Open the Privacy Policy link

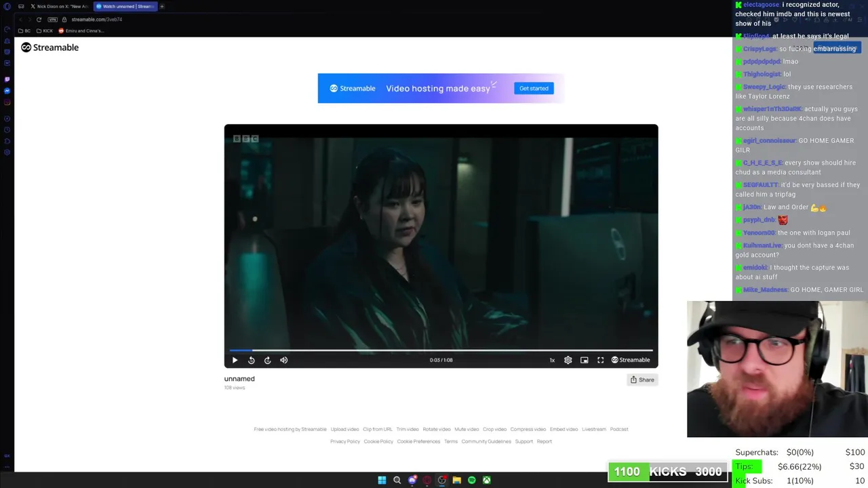tap(345, 441)
